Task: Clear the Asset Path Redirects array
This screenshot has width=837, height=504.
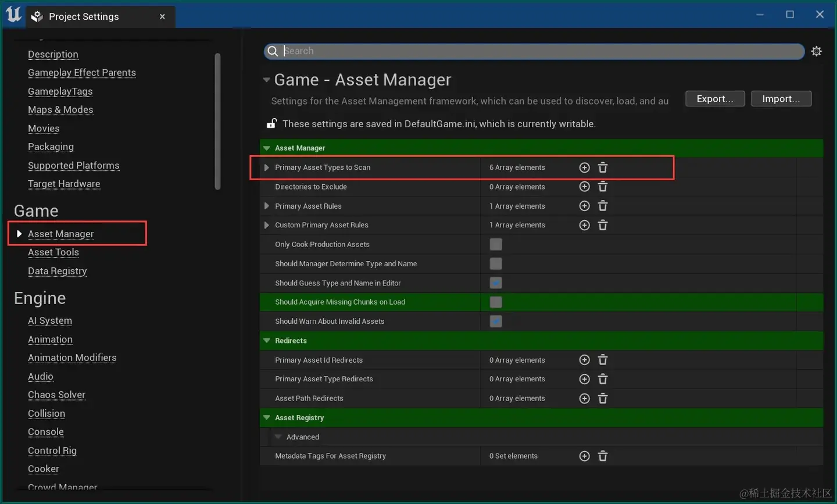Action: [x=603, y=398]
